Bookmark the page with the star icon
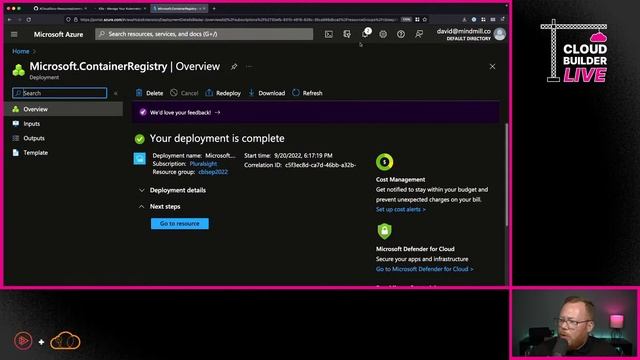 click(425, 19)
